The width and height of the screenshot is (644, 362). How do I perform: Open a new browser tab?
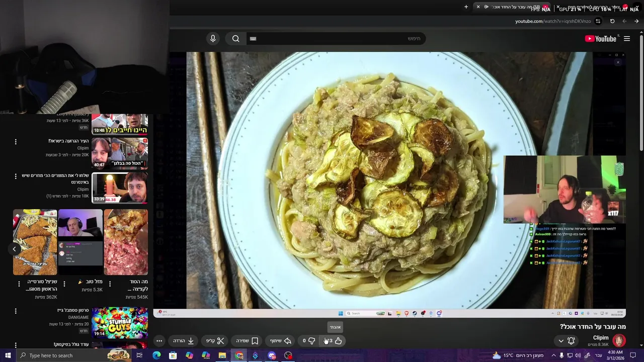(466, 7)
